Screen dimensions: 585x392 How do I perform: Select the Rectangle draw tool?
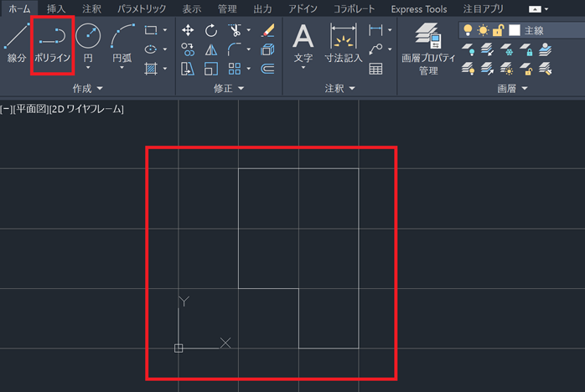pos(151,30)
